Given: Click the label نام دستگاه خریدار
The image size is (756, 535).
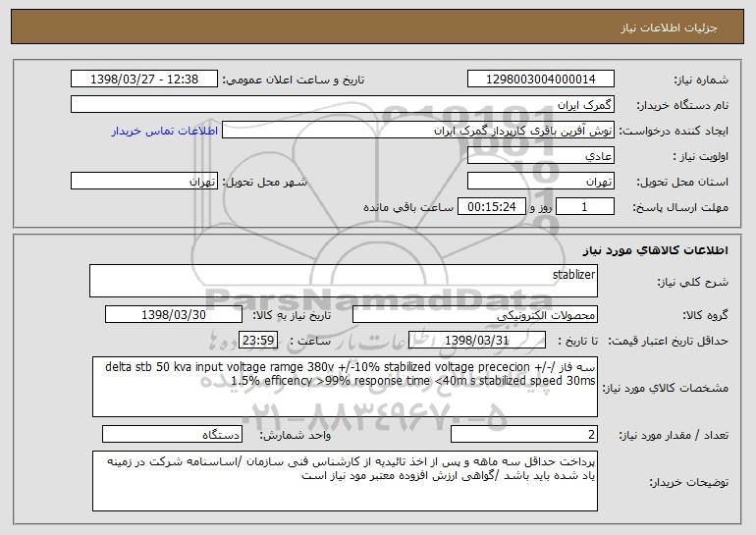Looking at the screenshot, I should coord(682,105).
